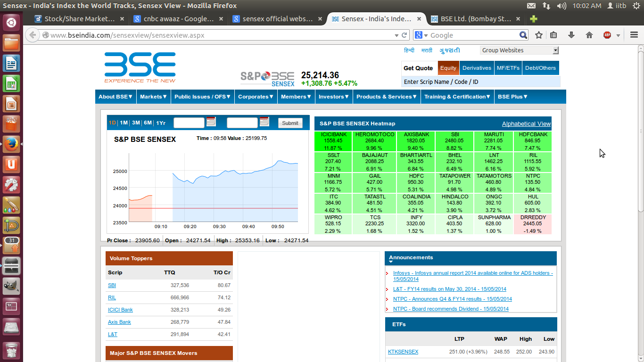
Task: Click the Adblock Plus toolbar icon
Action: (x=607, y=35)
